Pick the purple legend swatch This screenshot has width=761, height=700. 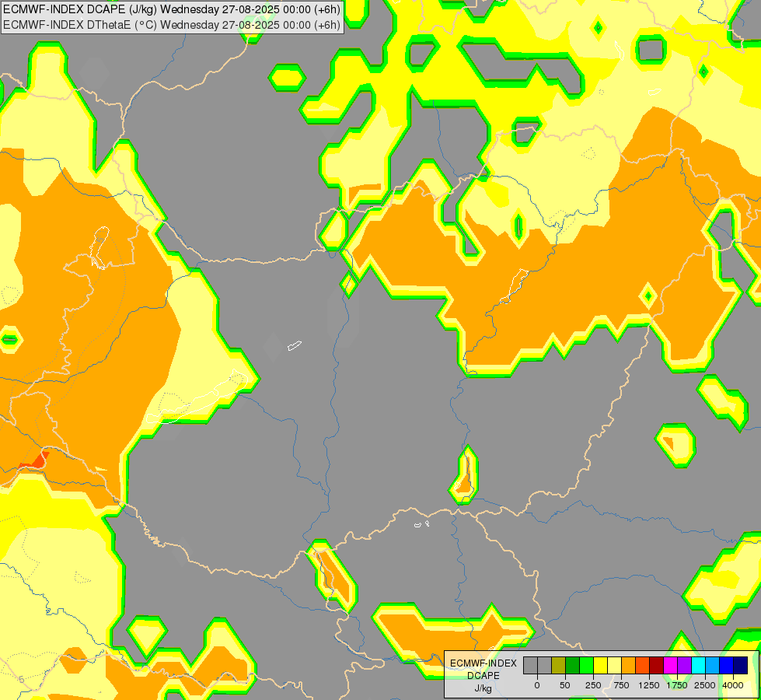(684, 666)
